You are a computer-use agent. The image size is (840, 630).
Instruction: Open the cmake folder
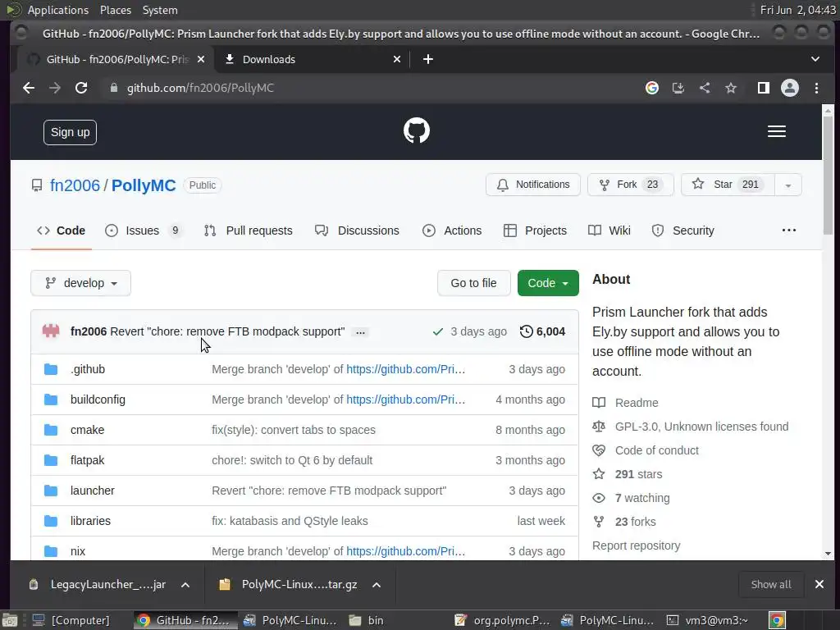(87, 430)
